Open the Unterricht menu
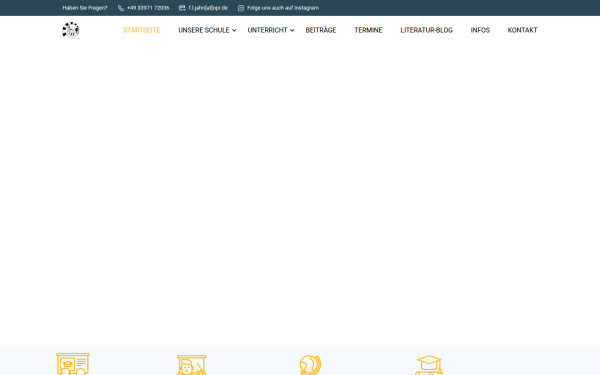Image resolution: width=600 pixels, height=375 pixels. pyautogui.click(x=267, y=30)
